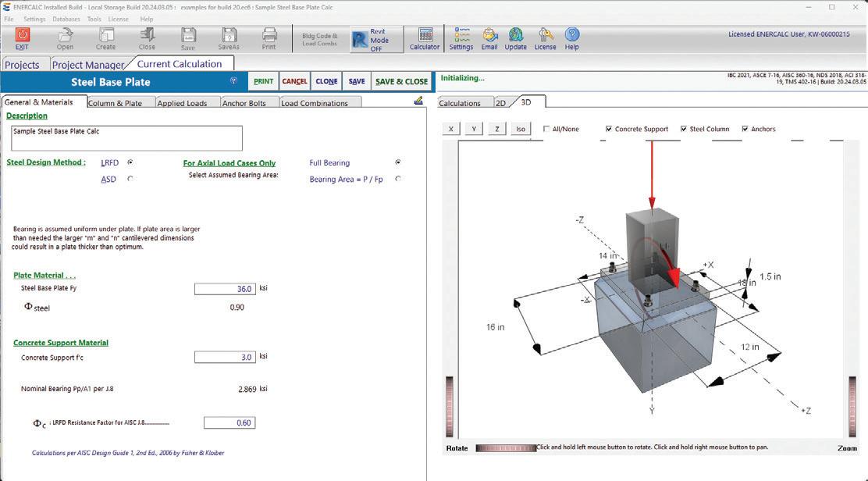Click the green PRINT button
This screenshot has height=481, width=868.
click(x=264, y=81)
